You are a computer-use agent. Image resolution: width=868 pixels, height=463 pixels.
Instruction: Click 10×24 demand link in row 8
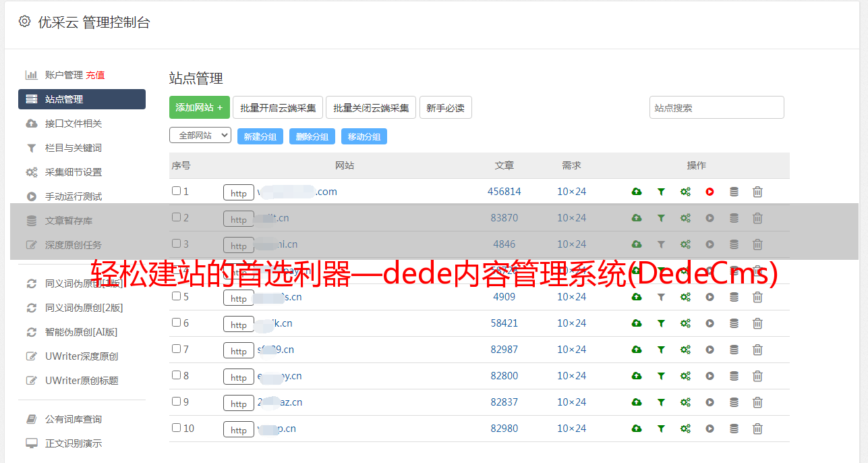[572, 376]
